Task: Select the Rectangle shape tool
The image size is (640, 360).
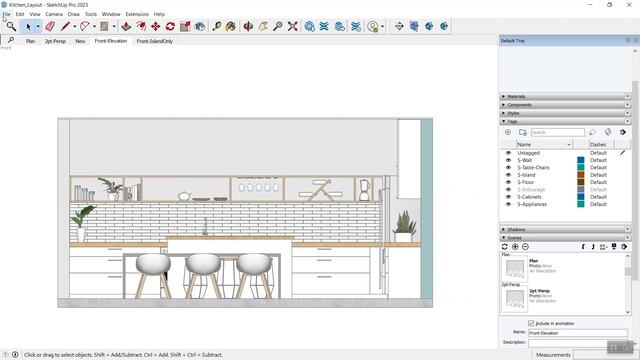Action: click(104, 27)
